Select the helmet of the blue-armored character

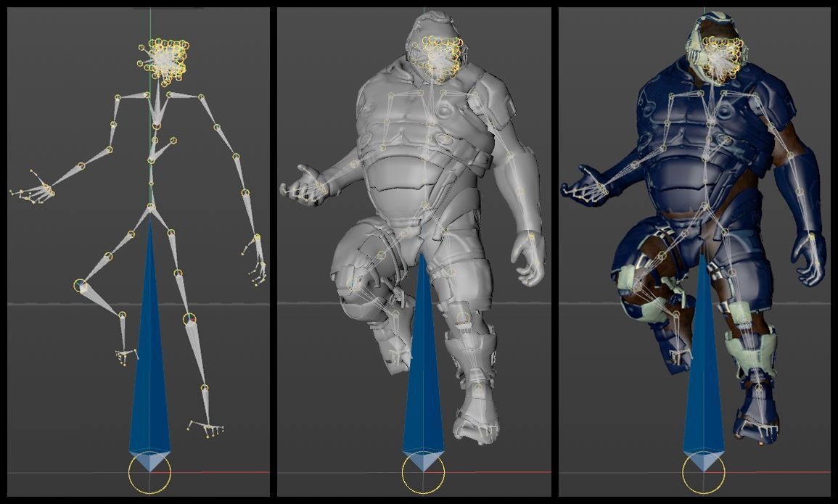pos(716,48)
